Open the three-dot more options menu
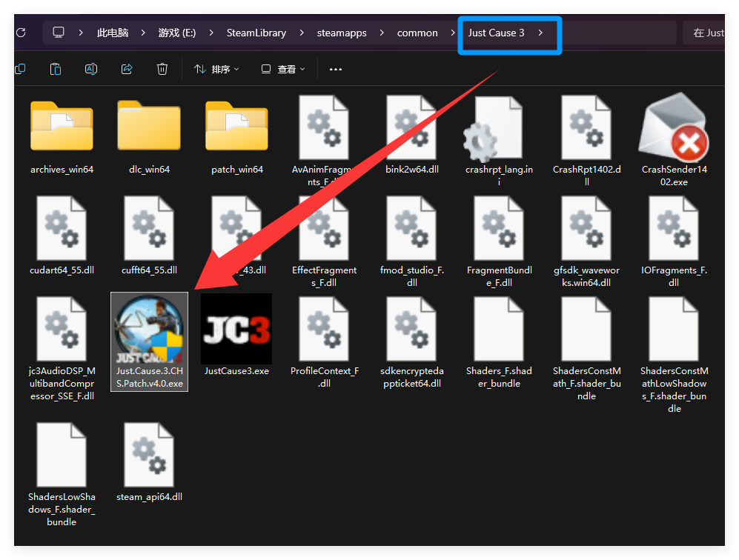This screenshot has width=739, height=560. (336, 69)
